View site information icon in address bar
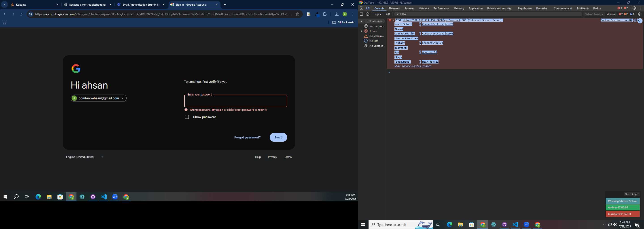 click(30, 14)
